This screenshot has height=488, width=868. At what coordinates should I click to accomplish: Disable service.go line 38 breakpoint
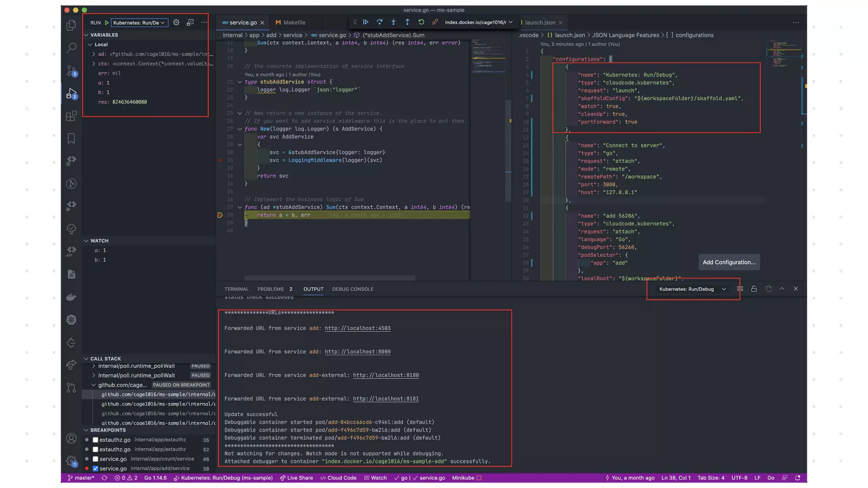[95, 469]
